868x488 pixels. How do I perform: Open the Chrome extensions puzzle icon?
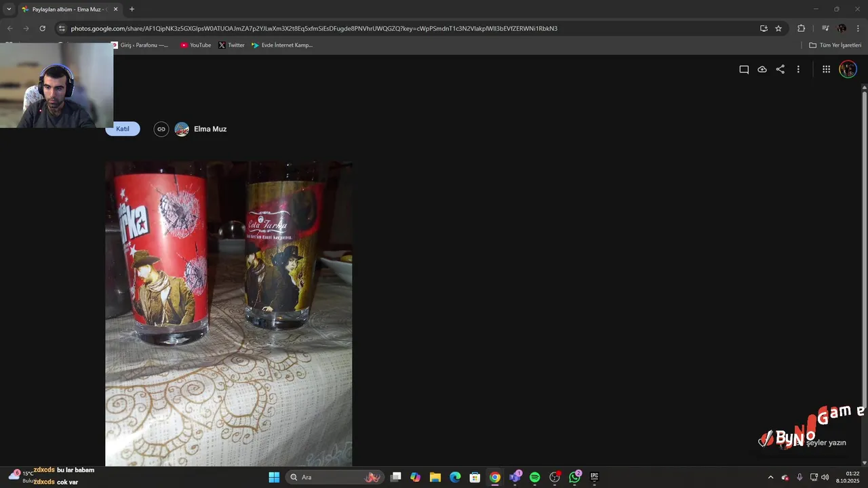[801, 28]
